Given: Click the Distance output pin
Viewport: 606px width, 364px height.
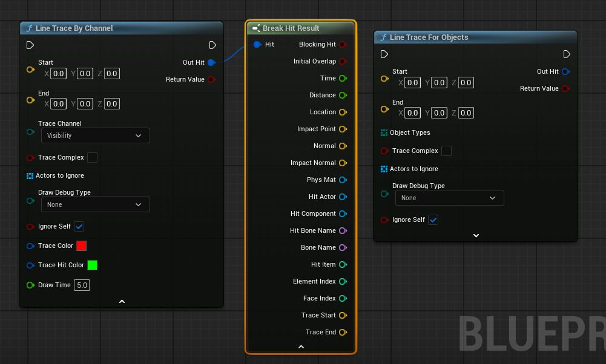Looking at the screenshot, I should pyautogui.click(x=343, y=95).
